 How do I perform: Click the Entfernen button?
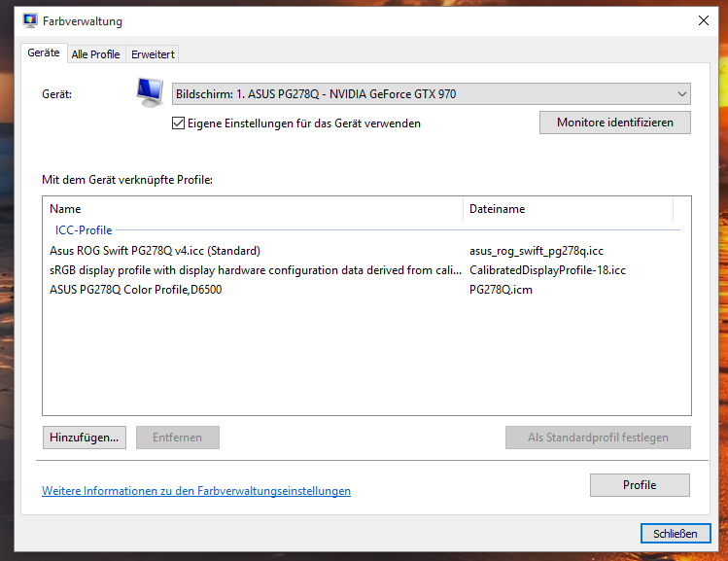coord(177,438)
